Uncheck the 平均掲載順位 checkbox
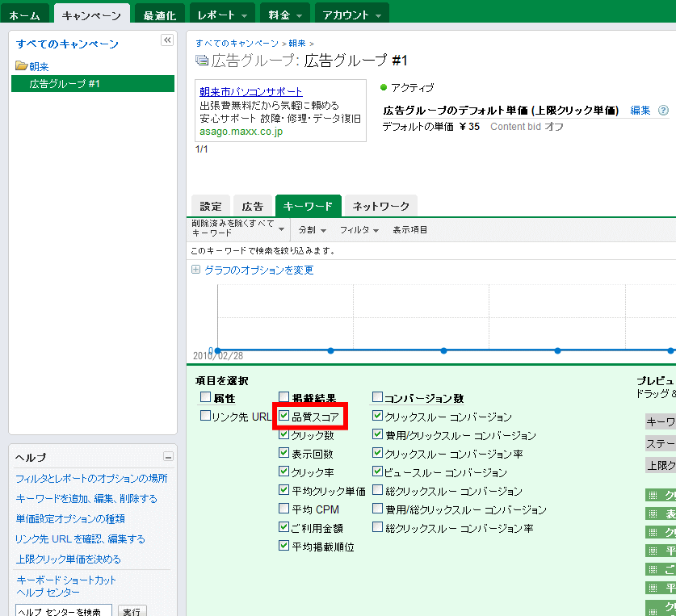Viewport: 676px width, 616px height. tap(283, 546)
